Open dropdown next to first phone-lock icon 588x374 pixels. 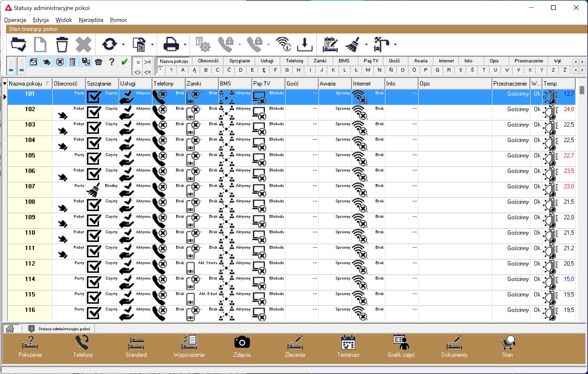(240, 45)
